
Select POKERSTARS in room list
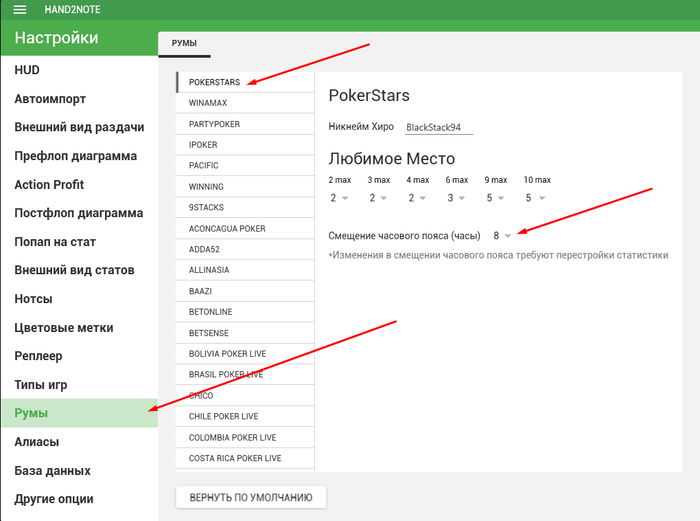click(245, 82)
